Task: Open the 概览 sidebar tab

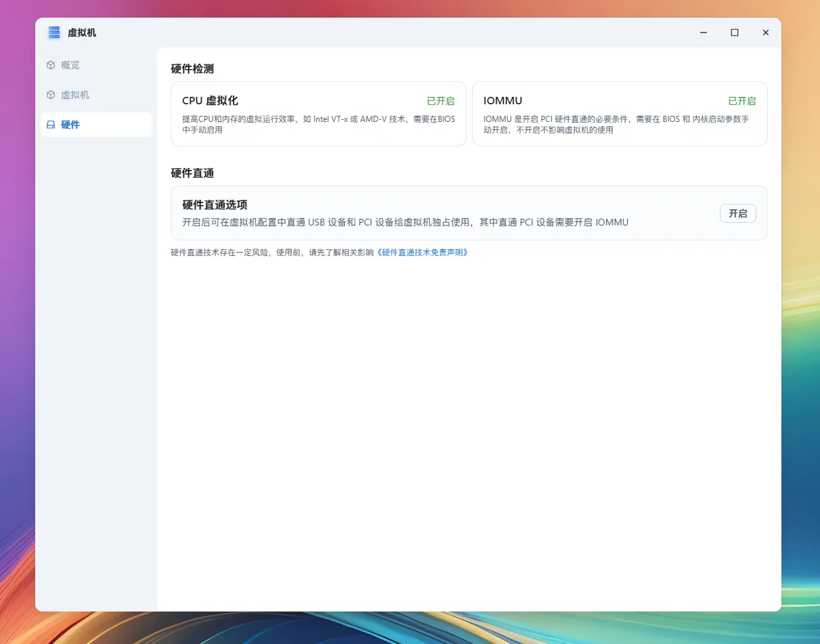Action: [70, 65]
